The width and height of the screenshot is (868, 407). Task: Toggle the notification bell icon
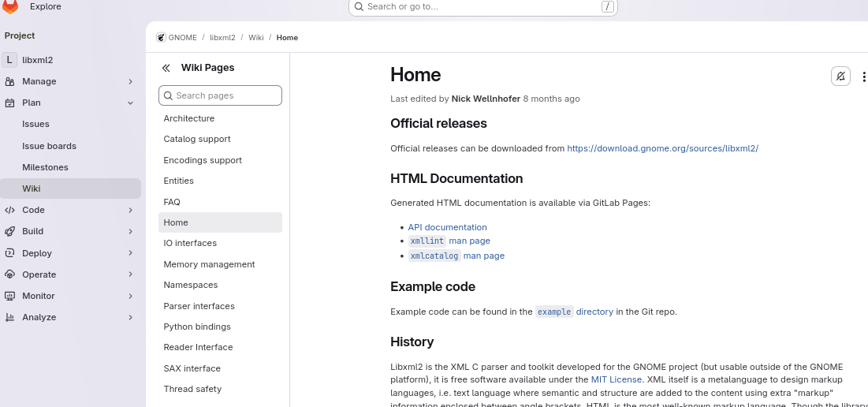tap(840, 77)
